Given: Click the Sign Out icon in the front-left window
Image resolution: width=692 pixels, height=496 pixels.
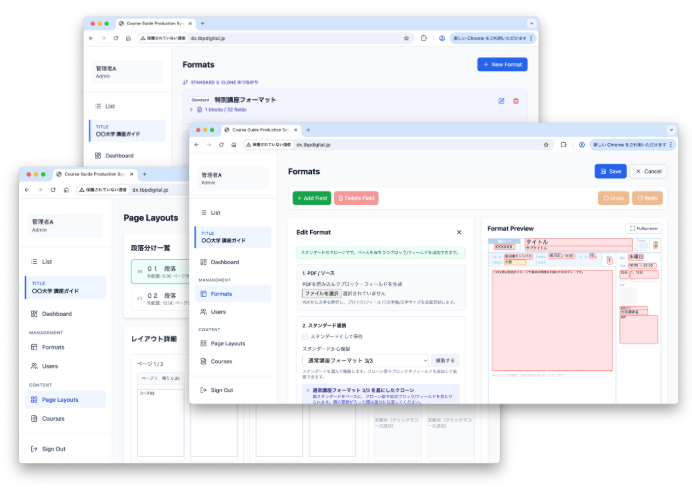Looking at the screenshot, I should click(33, 449).
